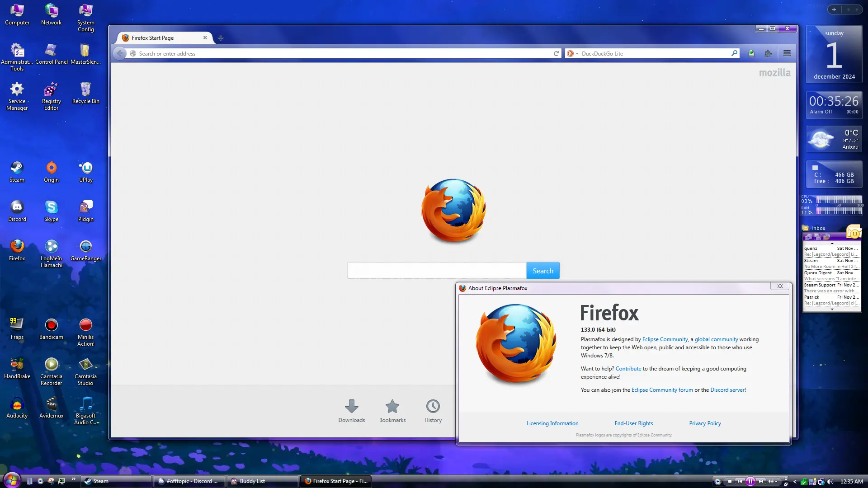Image resolution: width=868 pixels, height=488 pixels.
Task: Open History on the Firefox start page
Action: [x=433, y=411]
